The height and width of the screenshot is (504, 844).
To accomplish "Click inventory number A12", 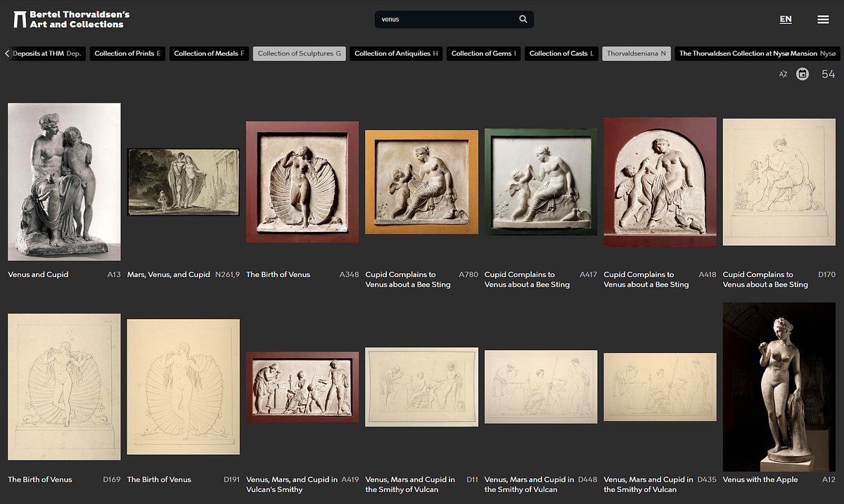I will [829, 479].
